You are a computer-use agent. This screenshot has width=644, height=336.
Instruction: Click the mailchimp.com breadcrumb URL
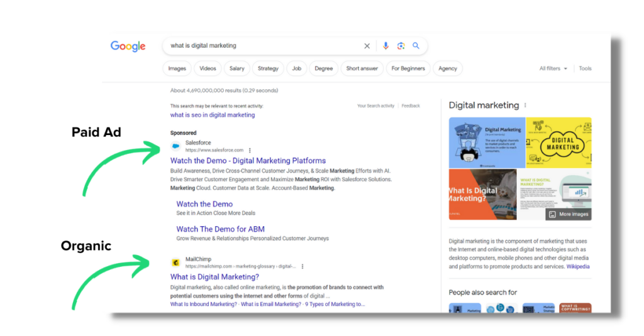point(240,267)
